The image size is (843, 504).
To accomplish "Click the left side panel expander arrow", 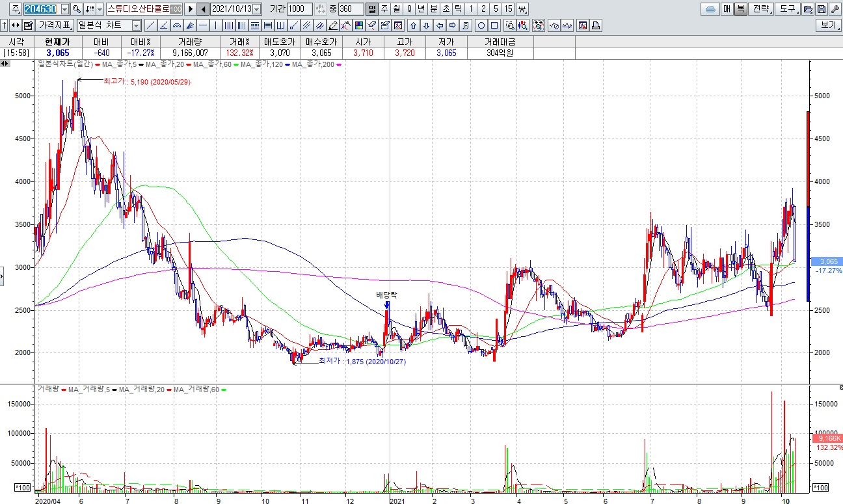I will (x=2, y=276).
